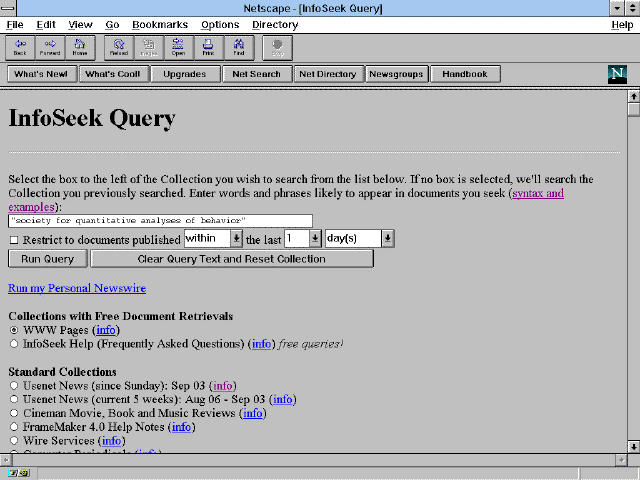The height and width of the screenshot is (480, 640).
Task: Open the Options menu
Action: (x=220, y=25)
